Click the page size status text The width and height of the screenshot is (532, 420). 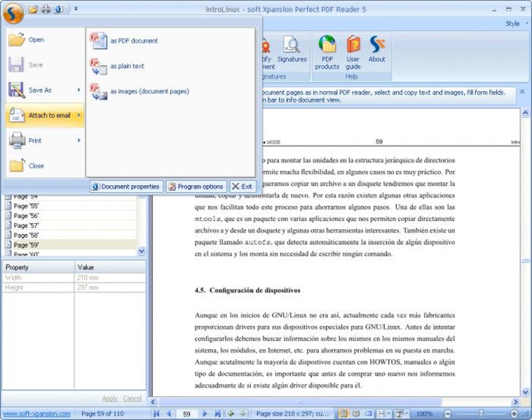coord(293,414)
